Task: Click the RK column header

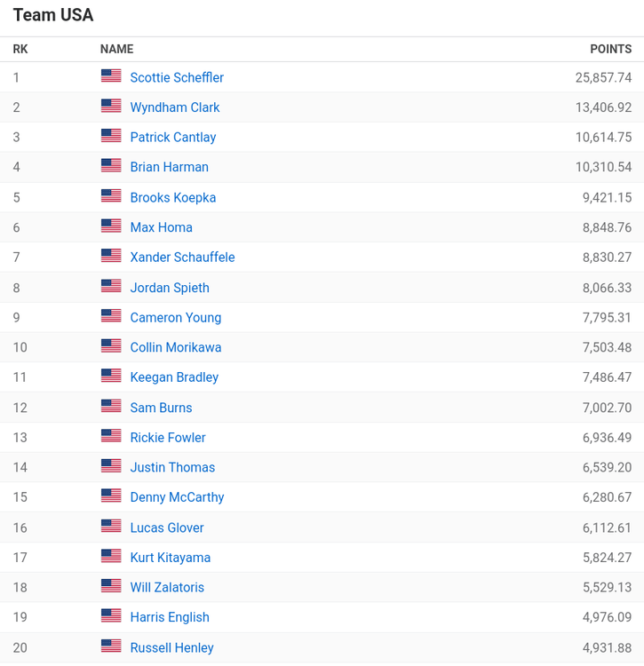Action: coord(20,50)
